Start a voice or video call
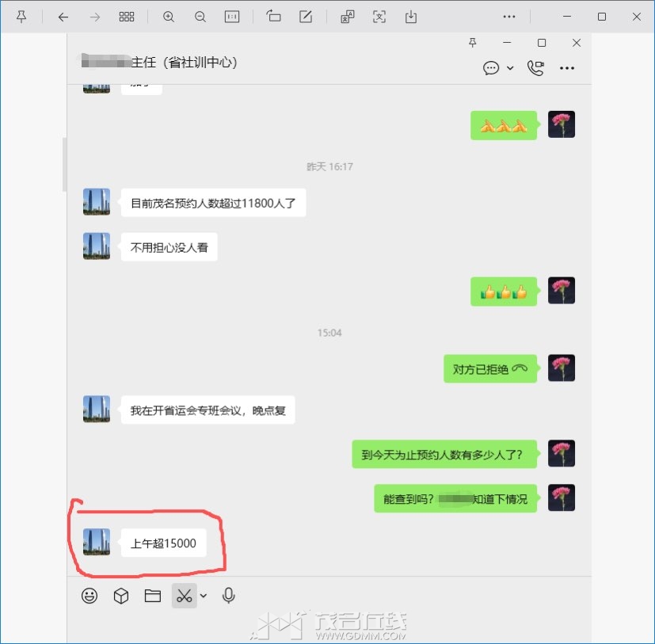 tap(536, 68)
